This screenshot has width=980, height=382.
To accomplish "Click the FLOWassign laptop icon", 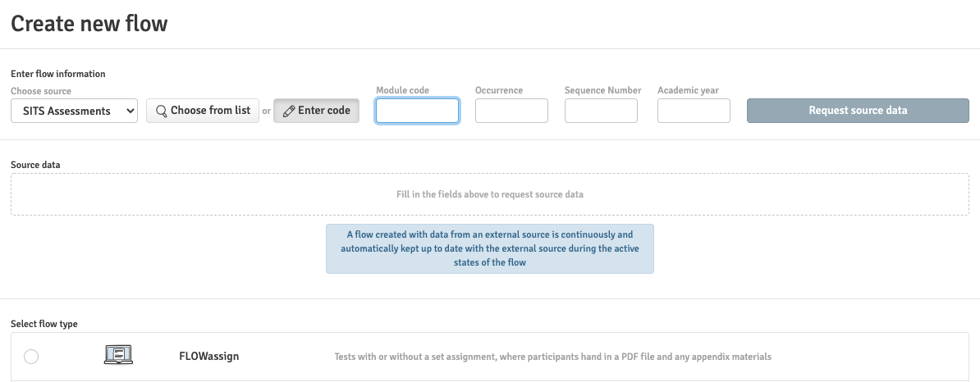I will point(119,356).
